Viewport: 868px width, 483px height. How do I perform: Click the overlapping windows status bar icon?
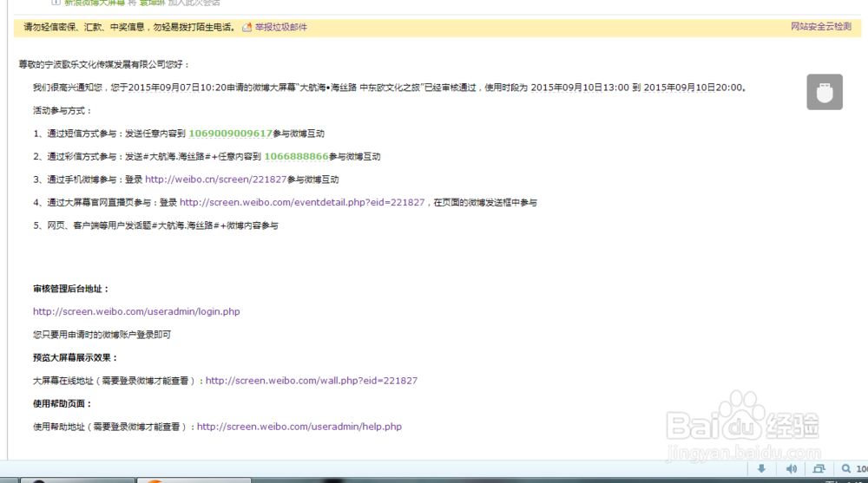click(819, 468)
